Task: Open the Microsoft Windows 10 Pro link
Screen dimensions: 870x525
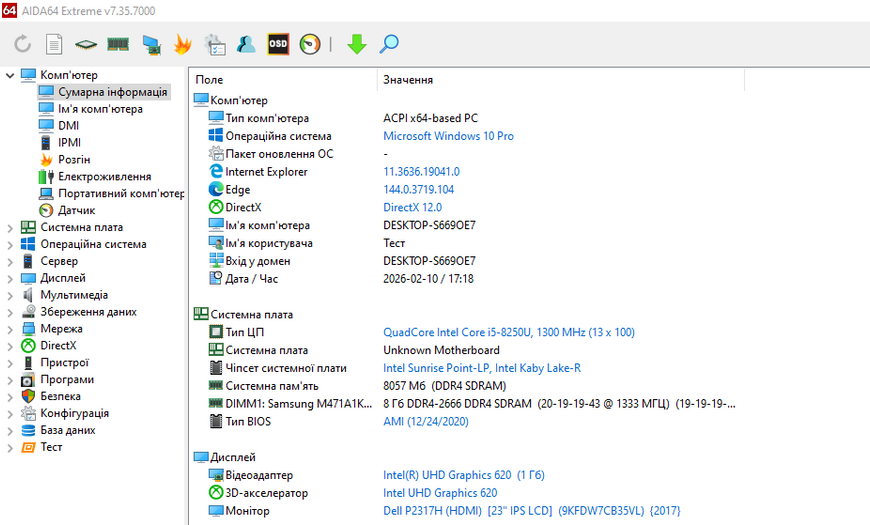Action: coord(448,136)
